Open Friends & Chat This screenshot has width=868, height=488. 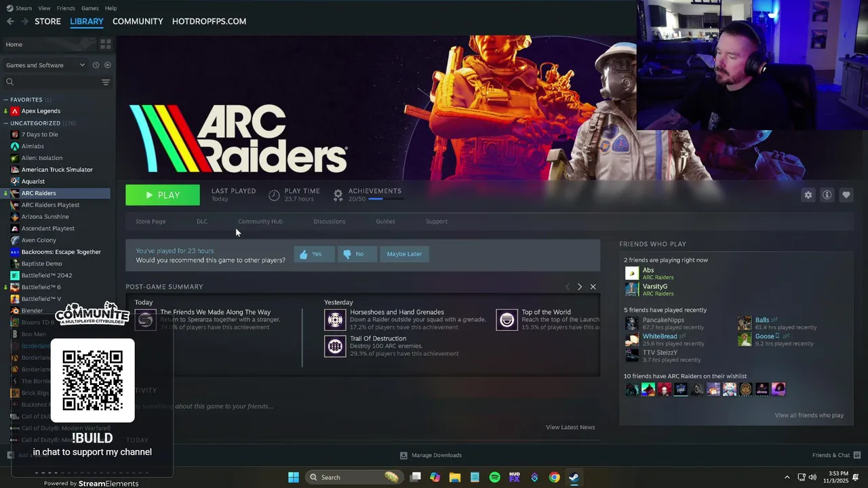(x=836, y=455)
